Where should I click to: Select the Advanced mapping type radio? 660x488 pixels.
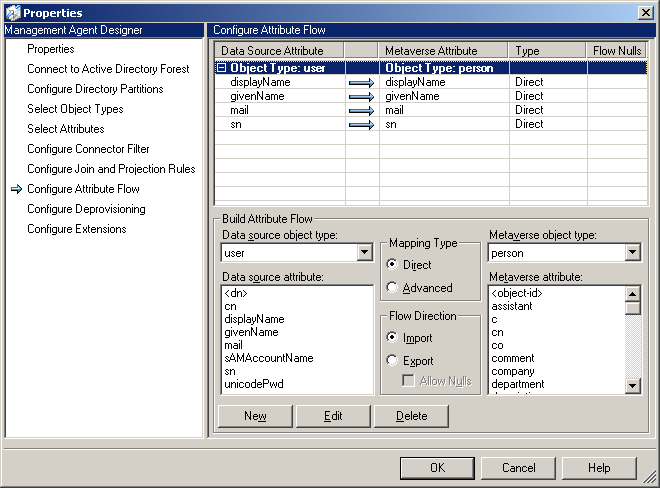(x=392, y=287)
